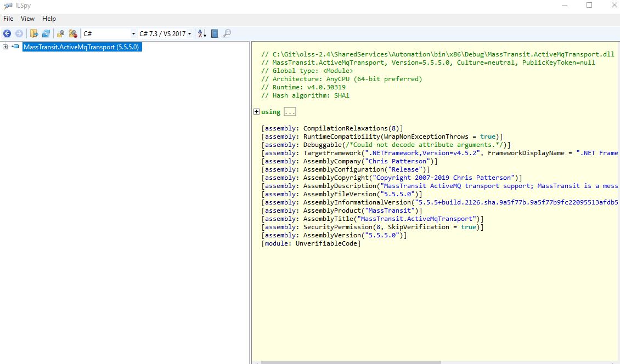Open the File menu

pyautogui.click(x=8, y=18)
